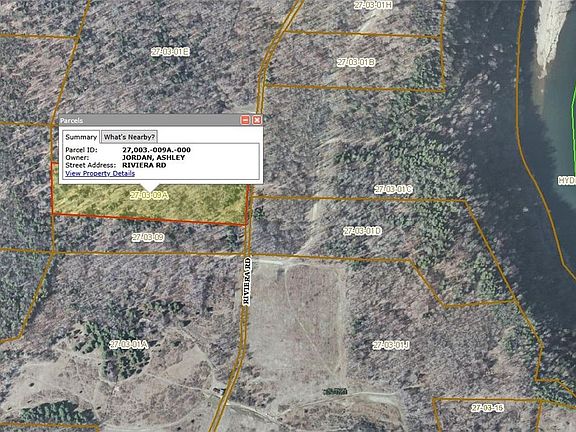Open the What's Nearby? tab
Screen dimensions: 576x432
pos(129,137)
